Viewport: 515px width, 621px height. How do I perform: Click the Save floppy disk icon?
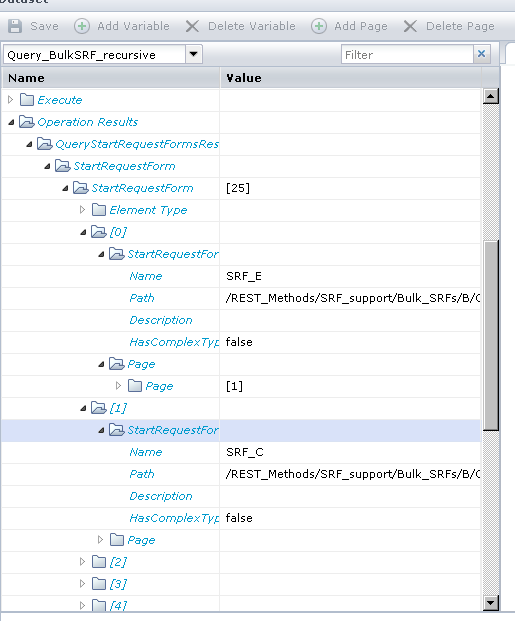15,26
